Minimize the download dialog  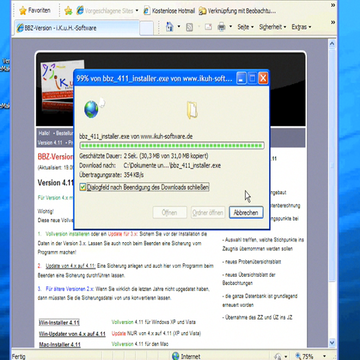242,79
